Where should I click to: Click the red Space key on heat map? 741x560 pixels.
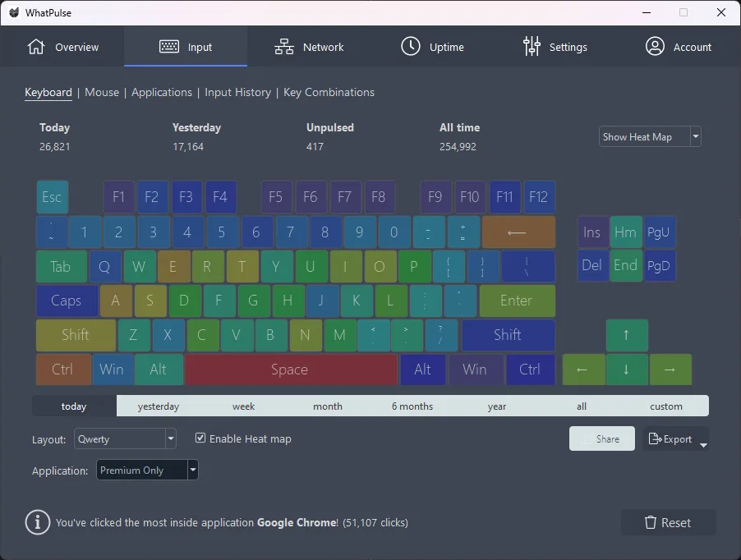(x=290, y=370)
